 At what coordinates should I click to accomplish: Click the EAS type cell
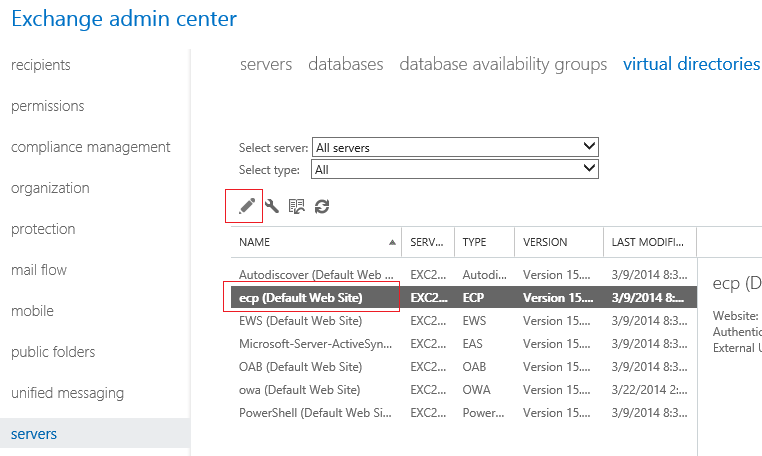(x=472, y=344)
